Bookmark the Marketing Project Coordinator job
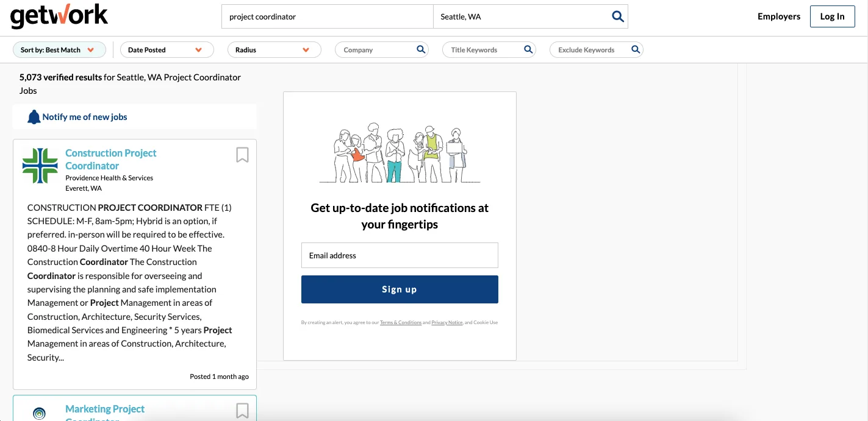This screenshot has width=868, height=421. (x=242, y=411)
